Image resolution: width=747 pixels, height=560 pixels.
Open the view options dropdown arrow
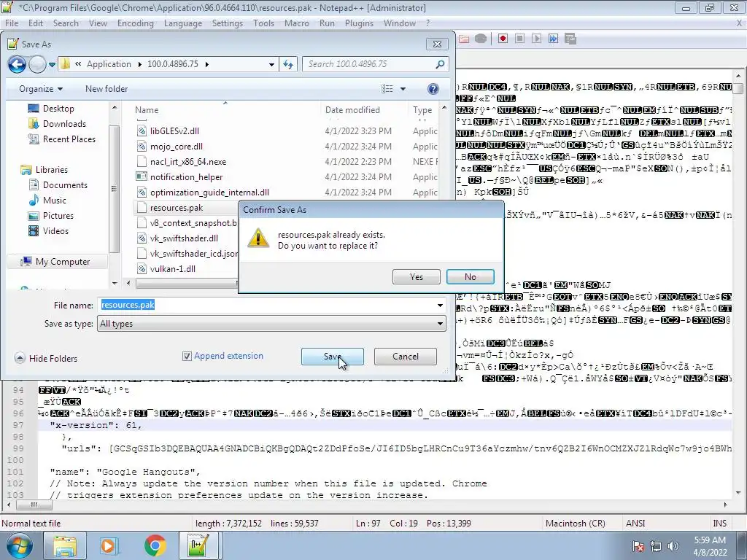click(403, 89)
